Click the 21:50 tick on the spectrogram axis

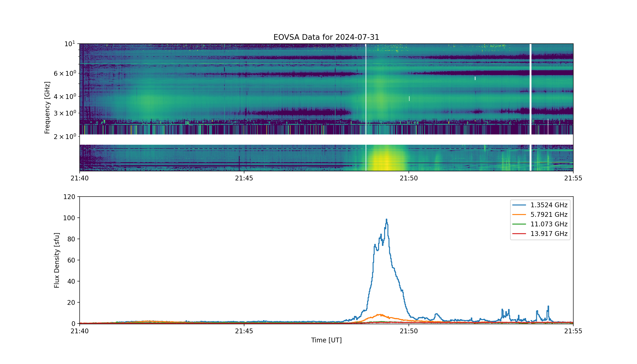[x=409, y=178]
